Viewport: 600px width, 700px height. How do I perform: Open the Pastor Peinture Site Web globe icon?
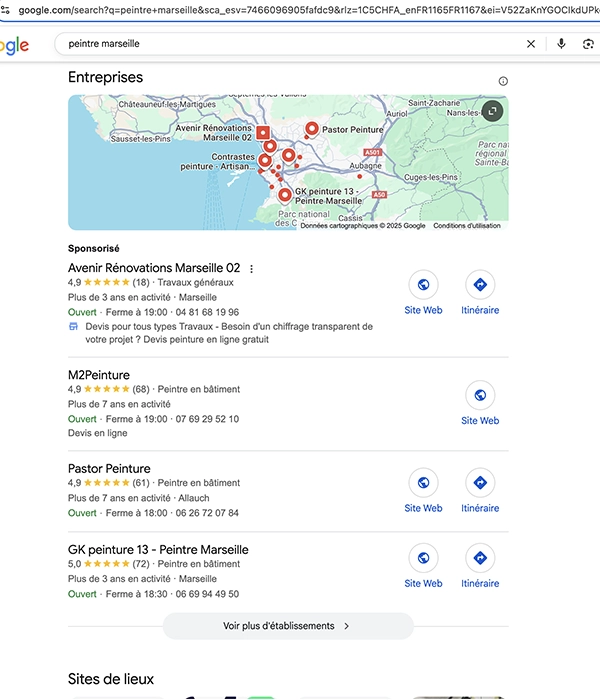coord(423,483)
